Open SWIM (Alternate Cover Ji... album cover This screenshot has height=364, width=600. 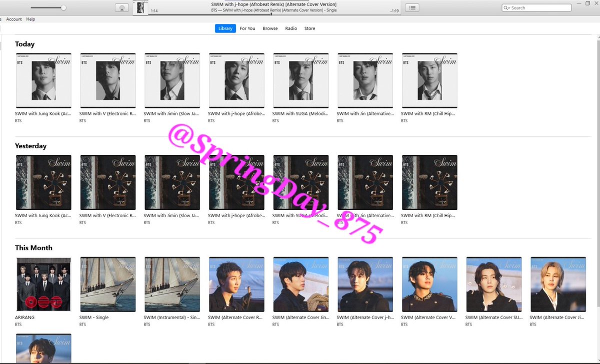click(558, 284)
